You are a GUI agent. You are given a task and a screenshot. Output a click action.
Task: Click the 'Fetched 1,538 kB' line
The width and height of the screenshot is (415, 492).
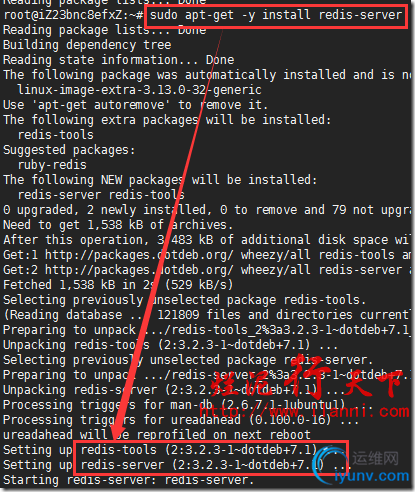click(x=118, y=285)
